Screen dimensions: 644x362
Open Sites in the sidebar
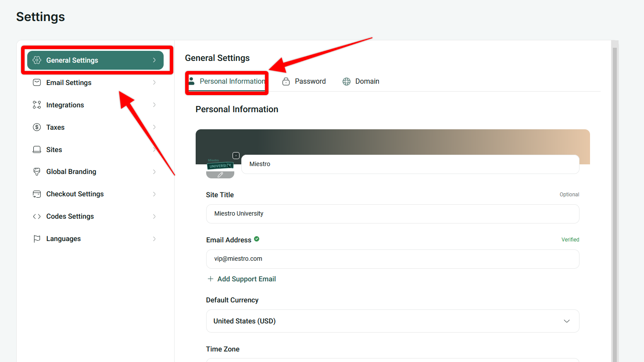(x=95, y=149)
